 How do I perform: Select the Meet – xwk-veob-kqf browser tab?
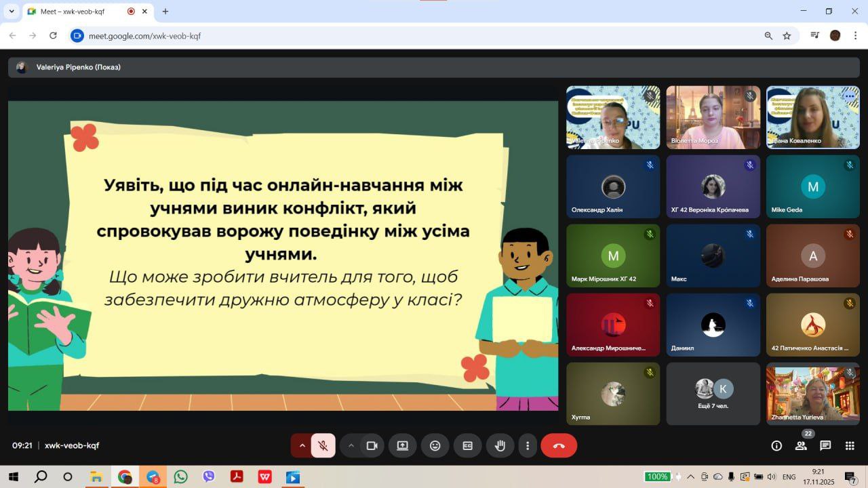pyautogui.click(x=75, y=12)
